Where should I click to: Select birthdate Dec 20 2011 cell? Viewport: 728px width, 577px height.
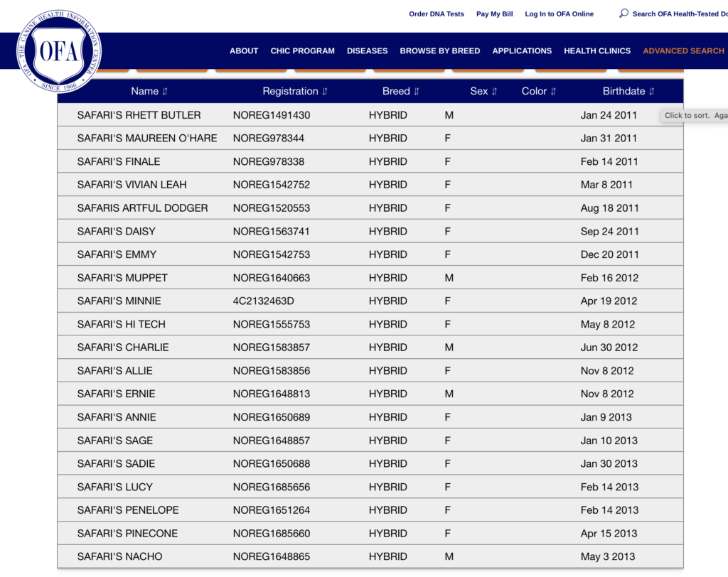pyautogui.click(x=609, y=254)
